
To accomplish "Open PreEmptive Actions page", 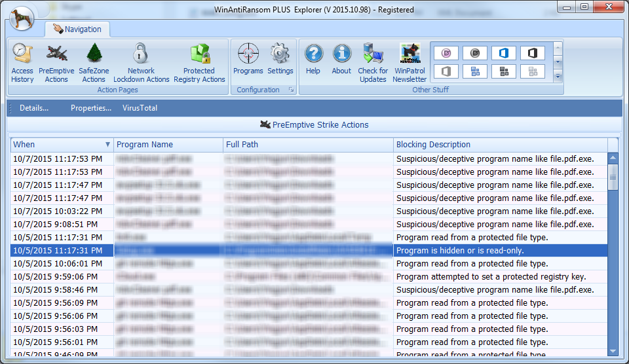I will click(x=56, y=64).
